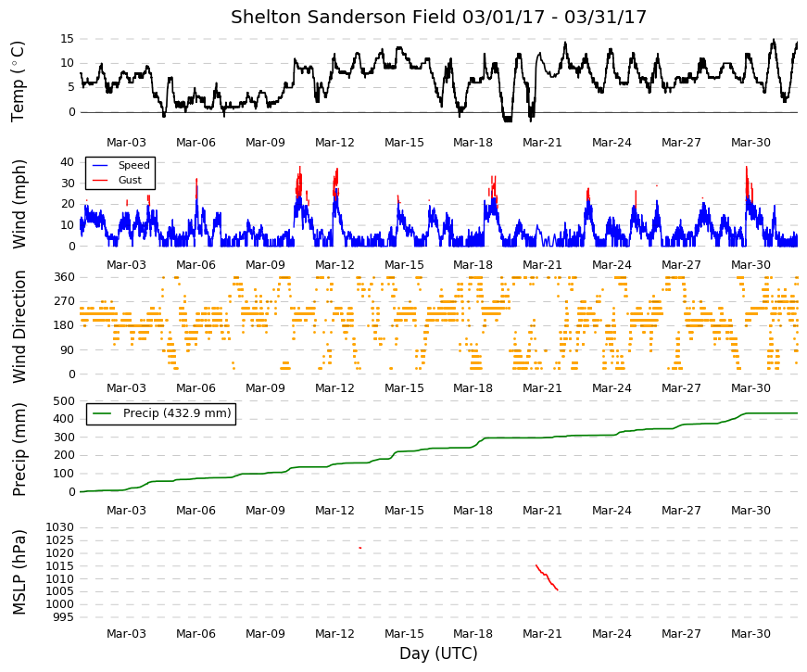Click Mar-03 tick label under precipitation chart

coord(126,511)
